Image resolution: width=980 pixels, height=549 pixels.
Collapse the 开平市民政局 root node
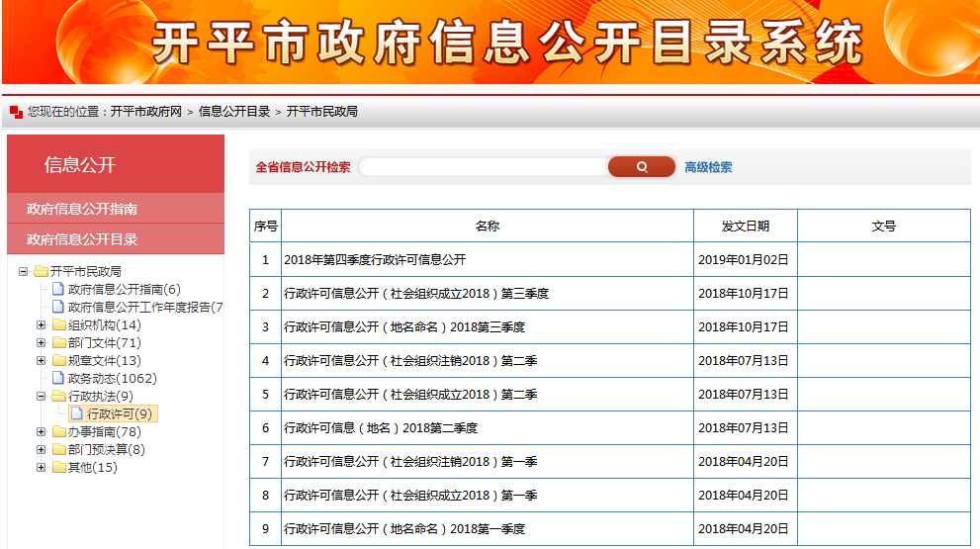pos(23,271)
